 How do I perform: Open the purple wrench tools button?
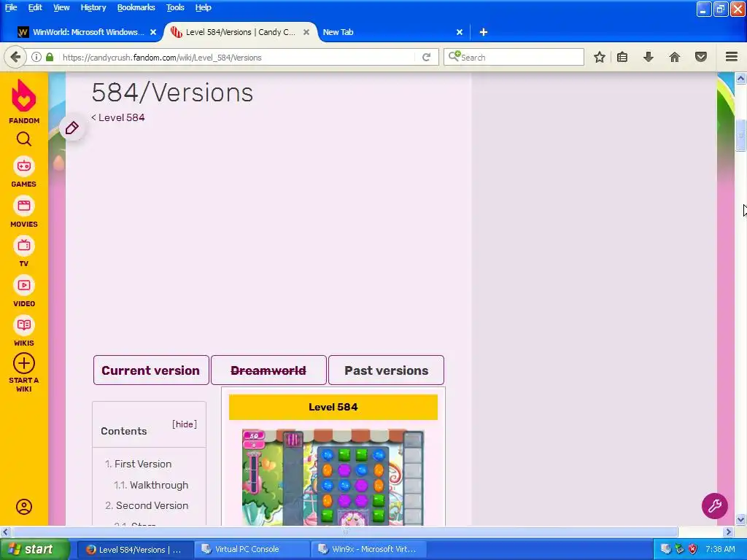pos(715,506)
